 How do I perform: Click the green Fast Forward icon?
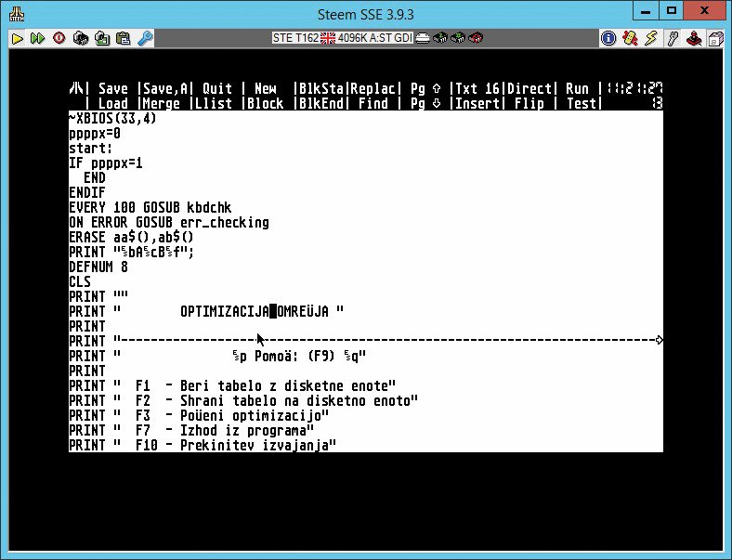[37, 38]
